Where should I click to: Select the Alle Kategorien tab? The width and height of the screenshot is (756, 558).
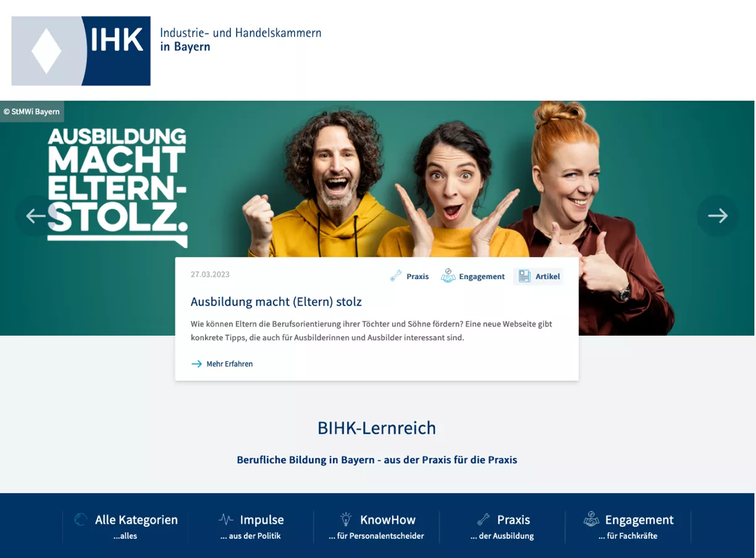click(125, 527)
